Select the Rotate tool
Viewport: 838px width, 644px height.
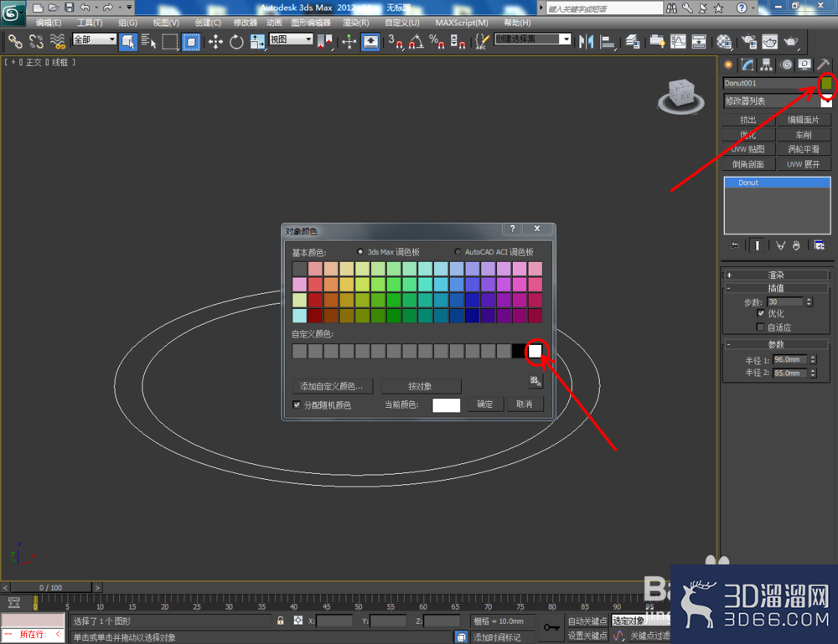(x=236, y=42)
